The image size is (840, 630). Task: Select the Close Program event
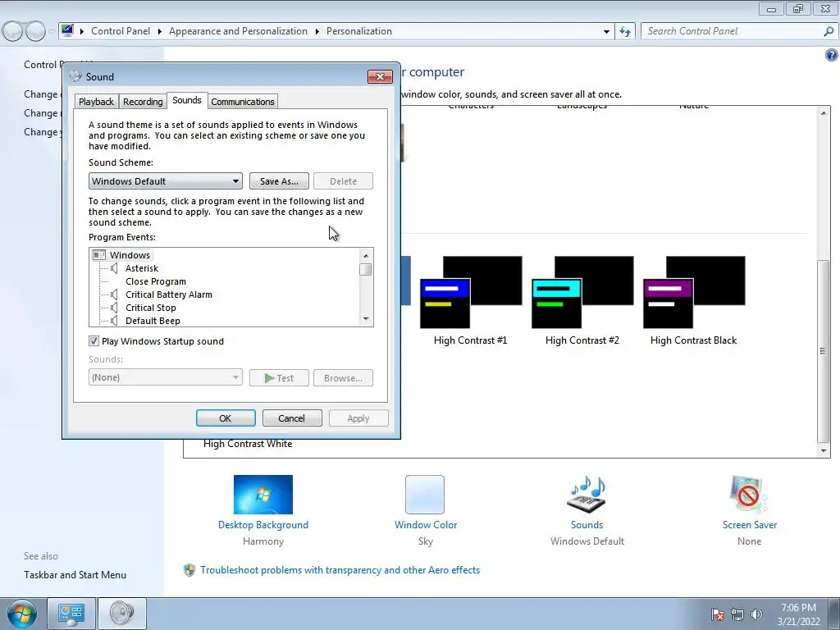click(156, 281)
